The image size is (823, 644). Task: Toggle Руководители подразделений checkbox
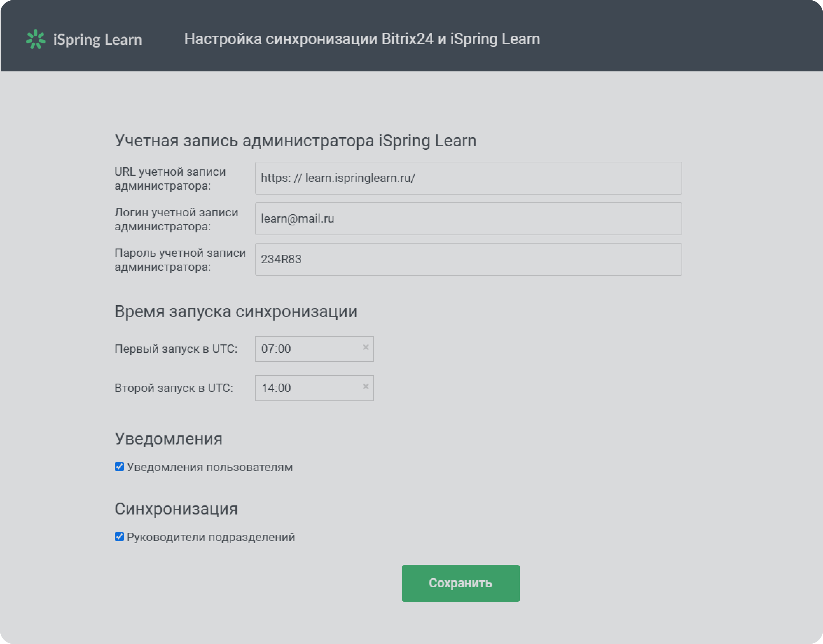tap(119, 537)
